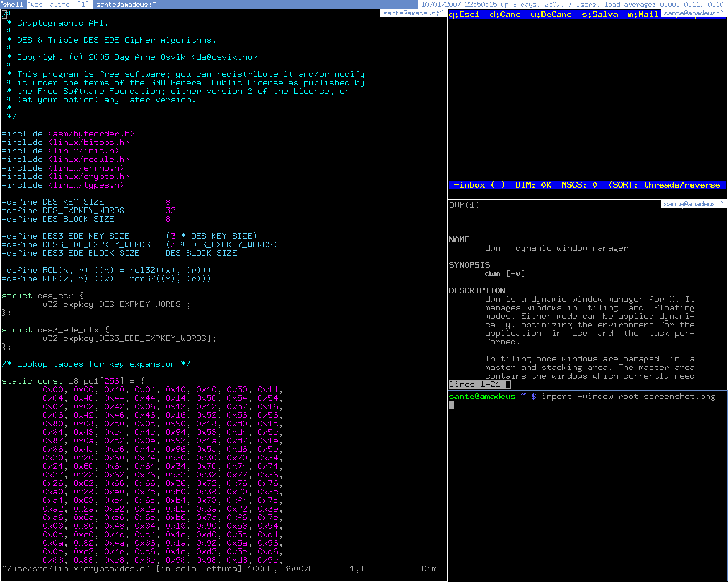Click '#define DES_KEY_SIZE' line
The width and height of the screenshot is (728, 582).
click(86, 202)
